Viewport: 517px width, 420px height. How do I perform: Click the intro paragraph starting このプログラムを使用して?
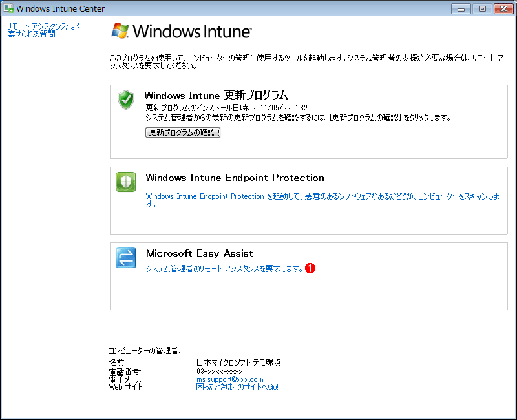point(306,61)
